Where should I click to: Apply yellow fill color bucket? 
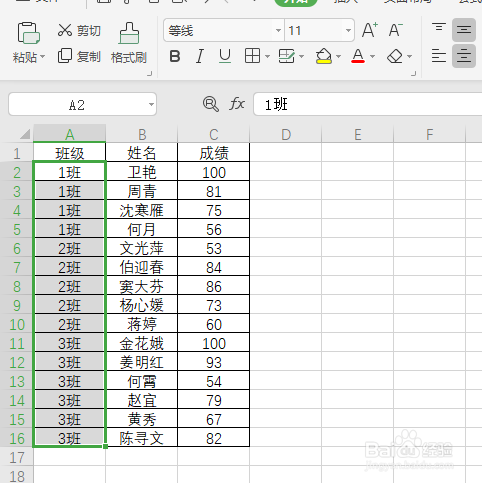click(323, 56)
